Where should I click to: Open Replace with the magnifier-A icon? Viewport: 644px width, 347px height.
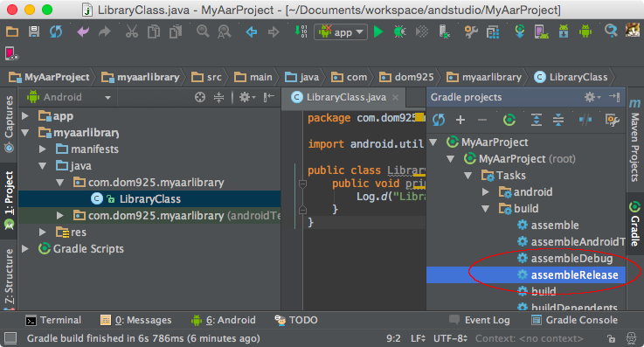pyautogui.click(x=225, y=31)
